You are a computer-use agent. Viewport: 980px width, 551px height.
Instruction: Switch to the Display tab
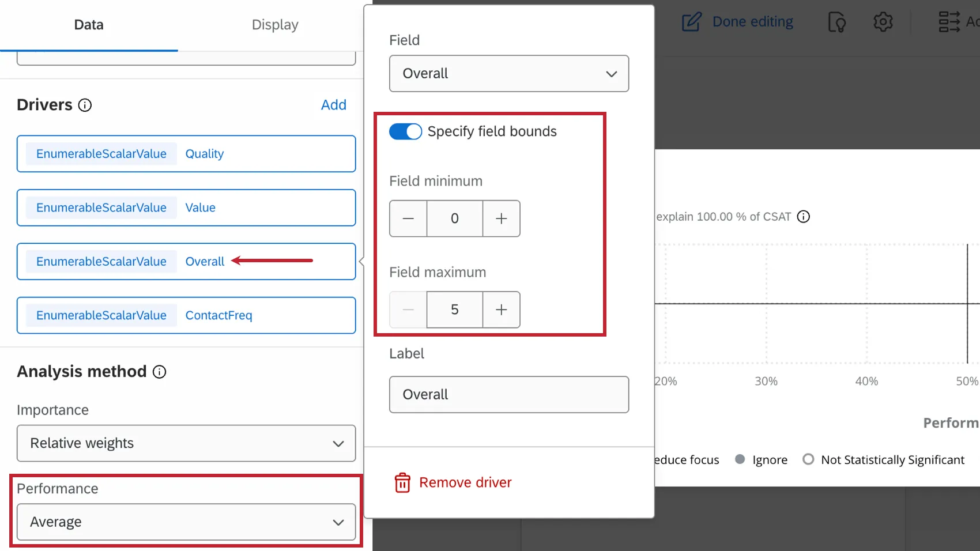pos(275,25)
